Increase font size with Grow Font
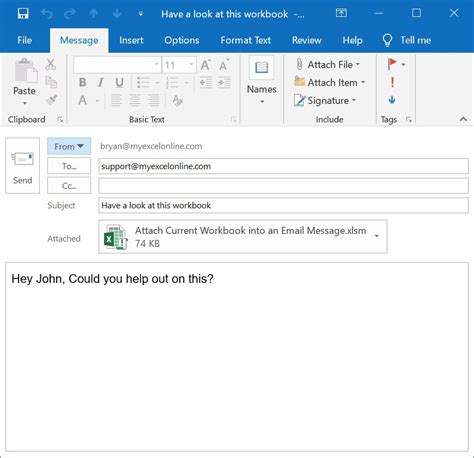The width and height of the screenshot is (474, 458). click(205, 65)
